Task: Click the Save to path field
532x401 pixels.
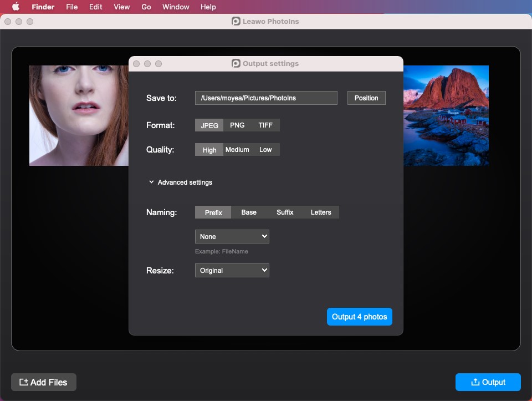Action: click(266, 98)
